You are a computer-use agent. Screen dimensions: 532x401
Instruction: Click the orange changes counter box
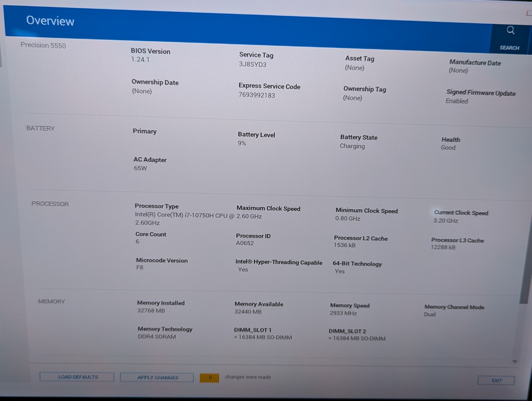209,377
